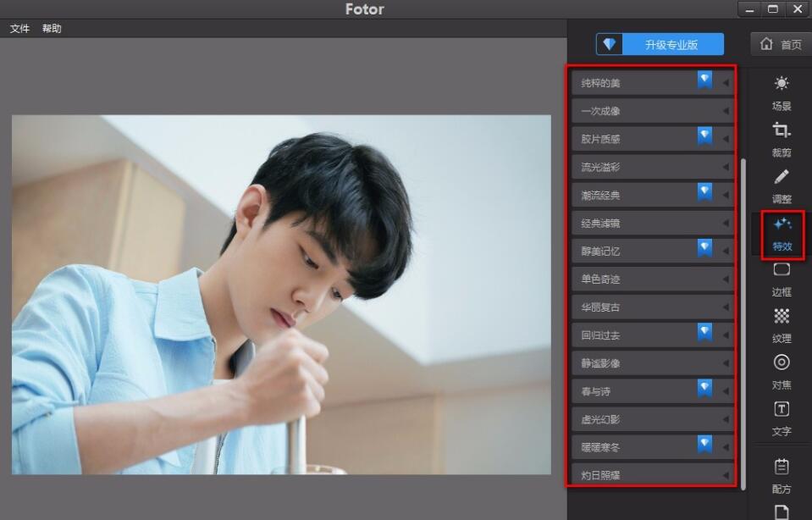
Task: Open the 文件 menu
Action: click(x=19, y=29)
